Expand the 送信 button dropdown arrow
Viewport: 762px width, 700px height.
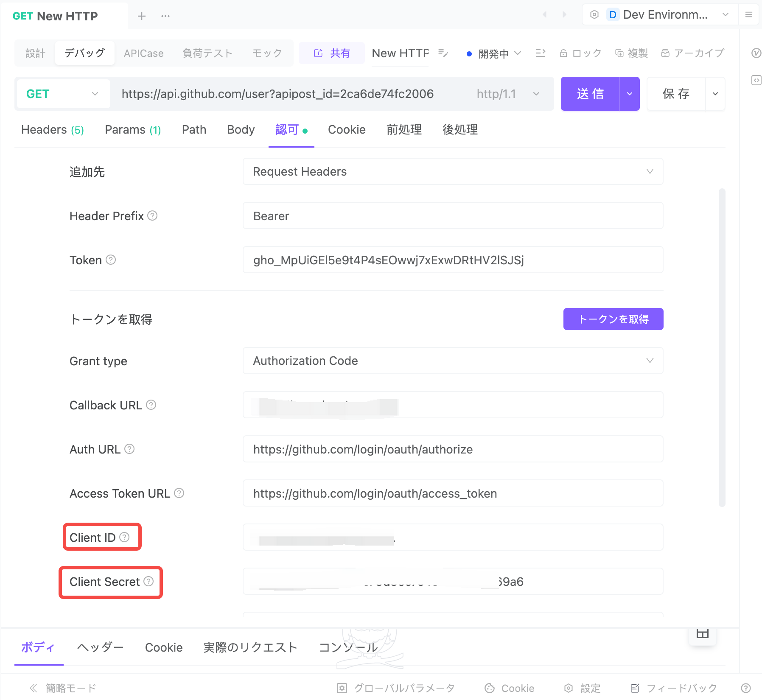coord(630,94)
